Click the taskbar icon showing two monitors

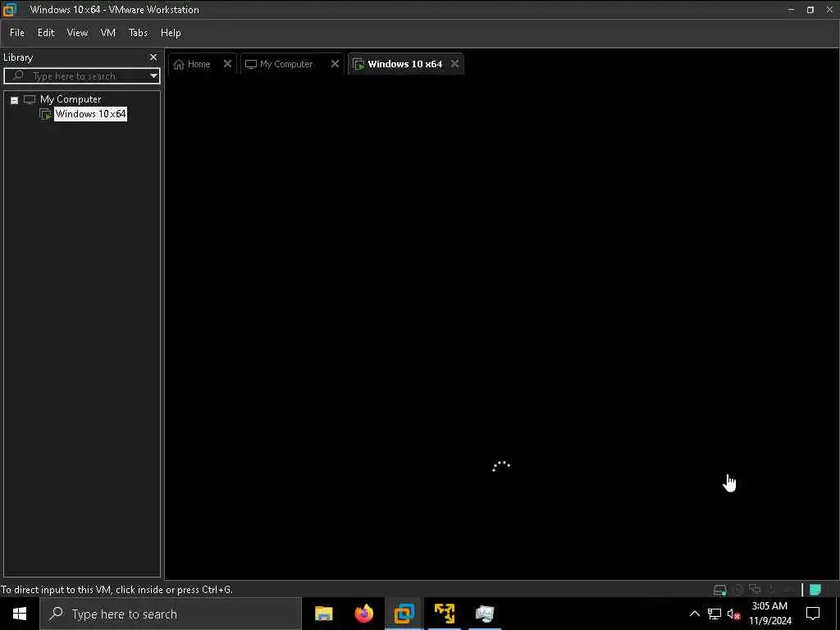pos(485,614)
